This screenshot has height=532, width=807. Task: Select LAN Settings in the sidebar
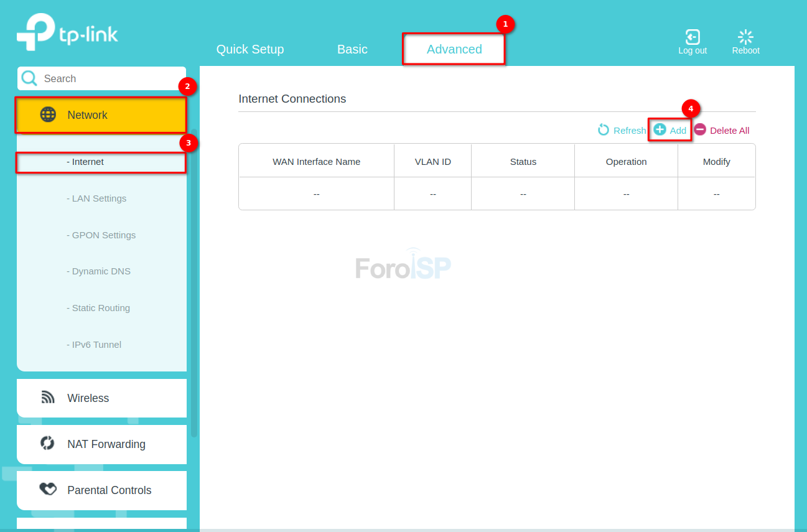tap(99, 198)
